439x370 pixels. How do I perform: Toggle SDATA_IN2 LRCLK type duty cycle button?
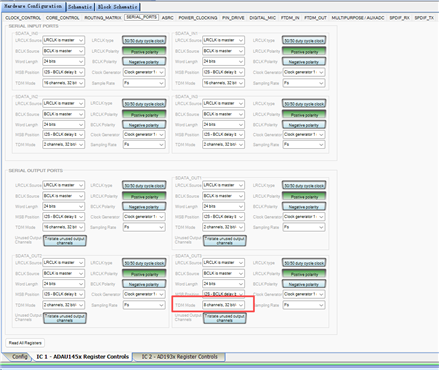point(144,104)
